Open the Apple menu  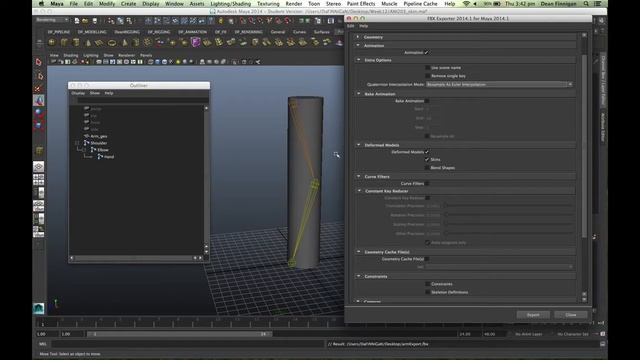(x=41, y=4)
